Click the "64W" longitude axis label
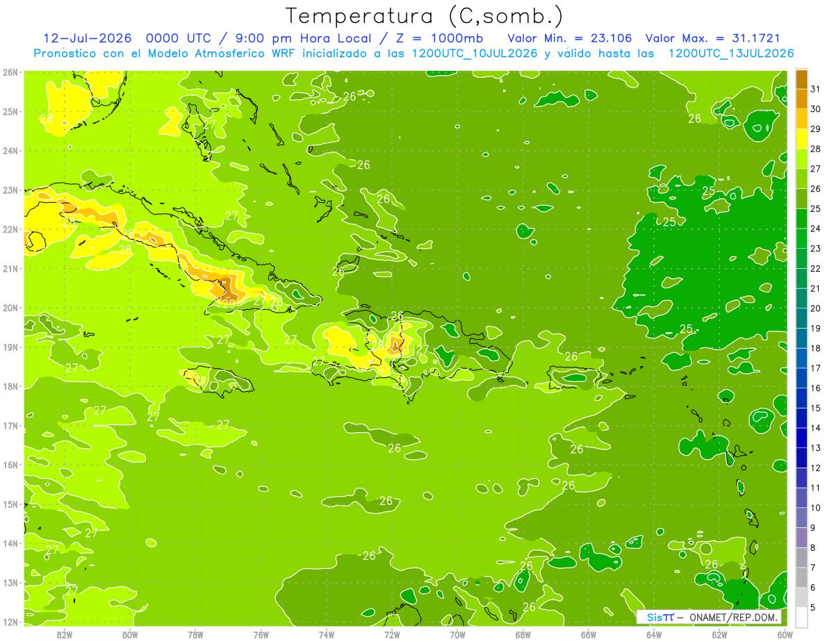Image resolution: width=834 pixels, height=644 pixels. [x=654, y=634]
